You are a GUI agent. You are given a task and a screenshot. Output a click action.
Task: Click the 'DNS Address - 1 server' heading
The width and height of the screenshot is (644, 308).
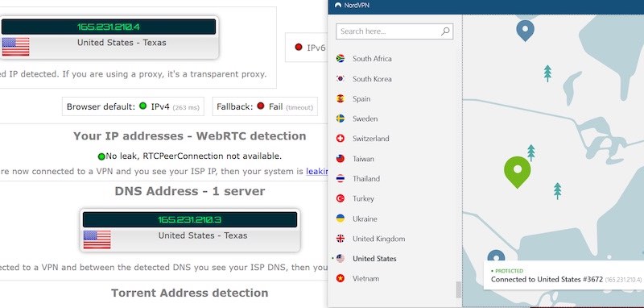(190, 191)
